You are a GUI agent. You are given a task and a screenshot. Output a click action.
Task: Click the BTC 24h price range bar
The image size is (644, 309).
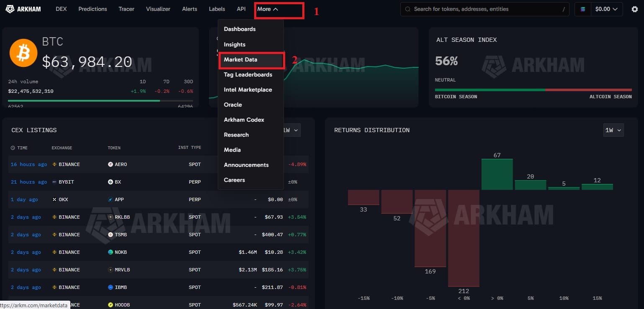(x=100, y=101)
